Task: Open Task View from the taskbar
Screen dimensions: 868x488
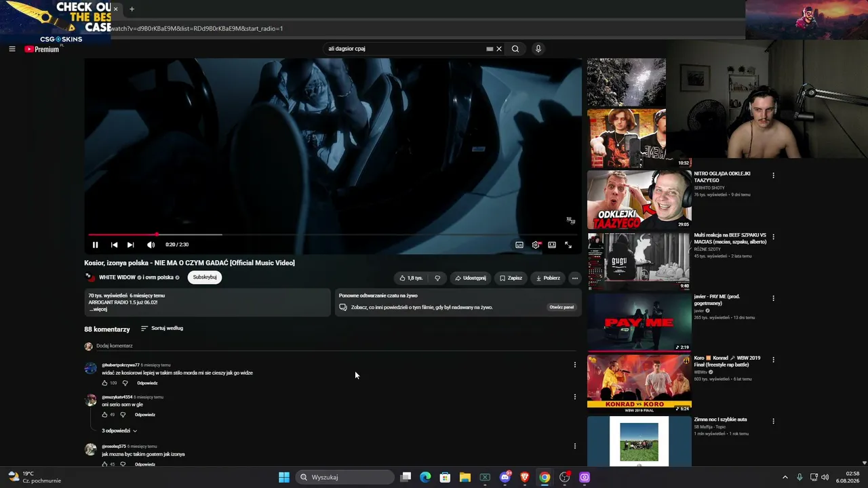Action: [406, 477]
